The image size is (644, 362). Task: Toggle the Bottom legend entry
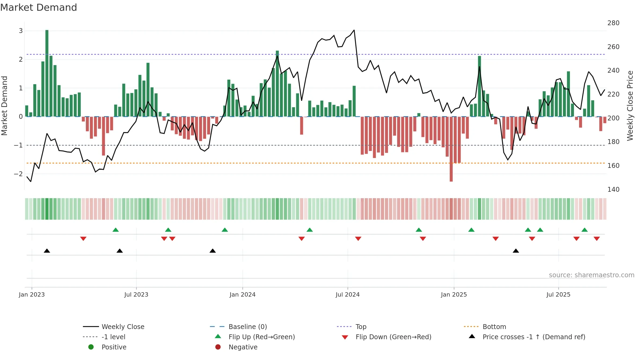[x=485, y=327]
